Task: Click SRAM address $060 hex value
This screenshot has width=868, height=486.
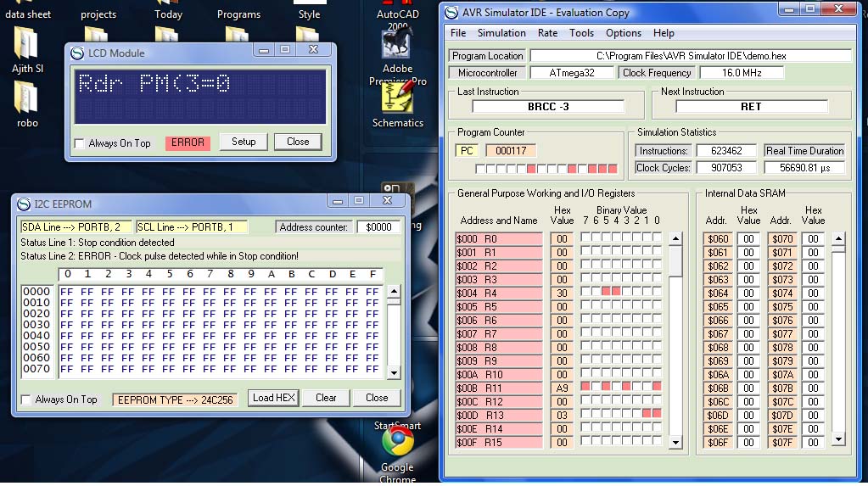Action: pyautogui.click(x=748, y=239)
